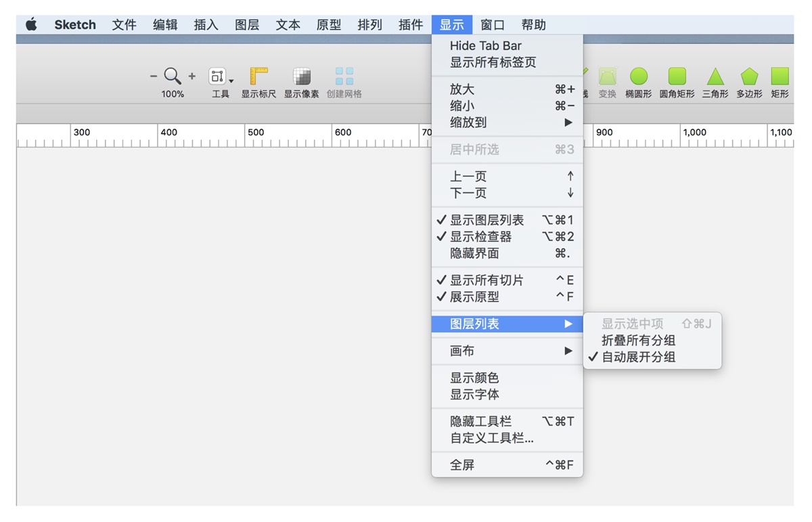Expand the 画布 submenu
The image size is (812, 522).
tap(507, 351)
